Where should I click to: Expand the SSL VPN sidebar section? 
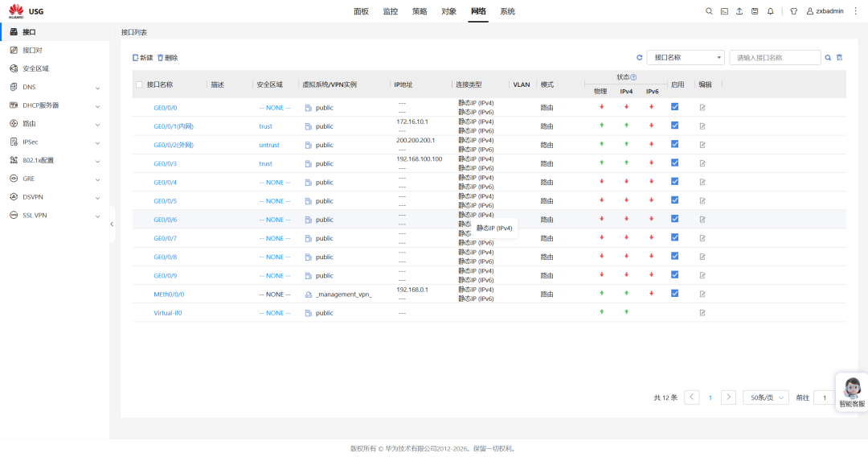point(55,215)
